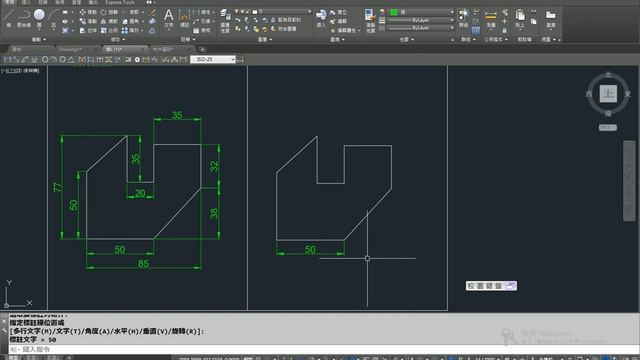Click the WCS label under the ViewCube
The width and height of the screenshot is (640, 360).
pos(608,127)
